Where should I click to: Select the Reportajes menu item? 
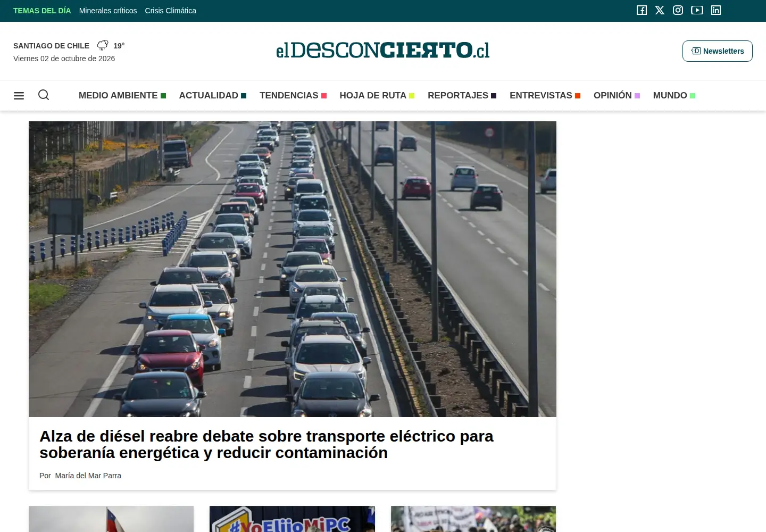462,95
